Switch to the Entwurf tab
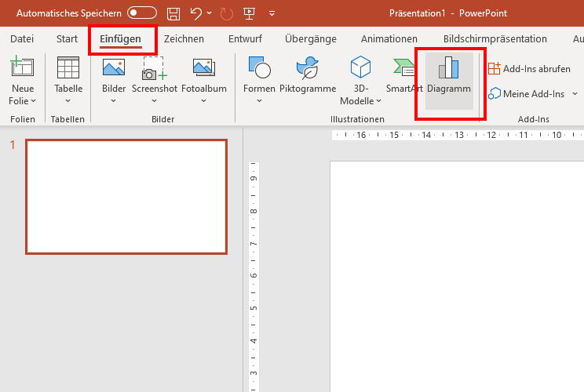This screenshot has height=392, width=584. coord(246,38)
